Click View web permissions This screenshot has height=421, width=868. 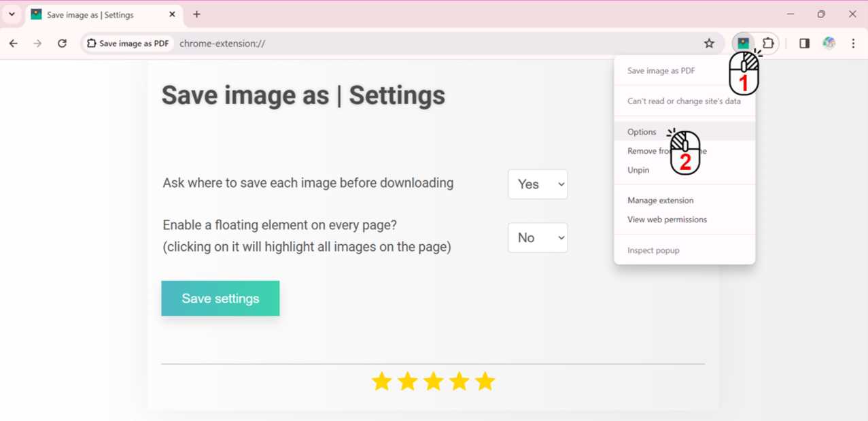tap(667, 220)
